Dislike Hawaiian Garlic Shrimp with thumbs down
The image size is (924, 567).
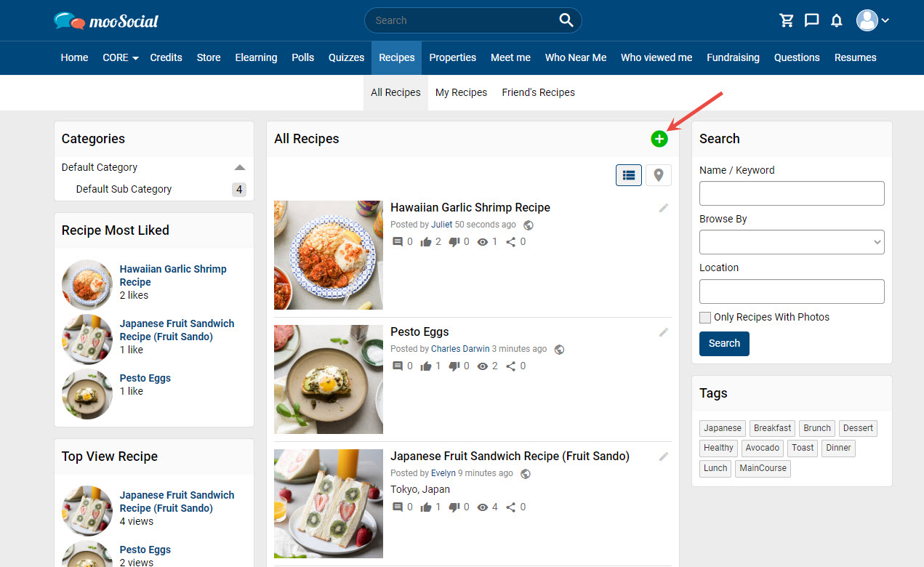[454, 242]
